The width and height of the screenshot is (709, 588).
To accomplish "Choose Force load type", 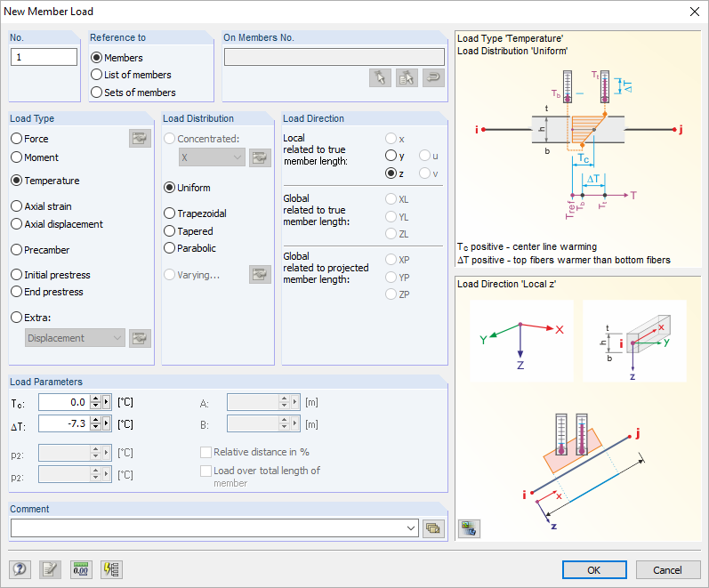I will 29,139.
